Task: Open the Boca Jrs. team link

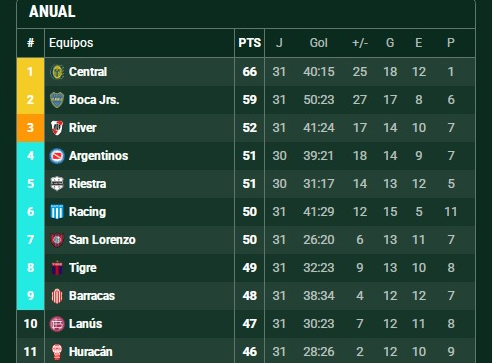Action: 94,100
